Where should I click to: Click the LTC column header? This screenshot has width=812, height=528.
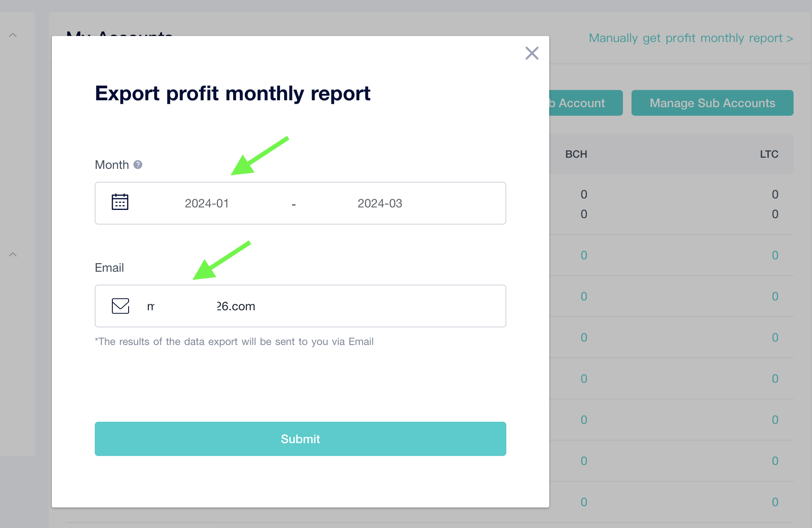click(769, 154)
